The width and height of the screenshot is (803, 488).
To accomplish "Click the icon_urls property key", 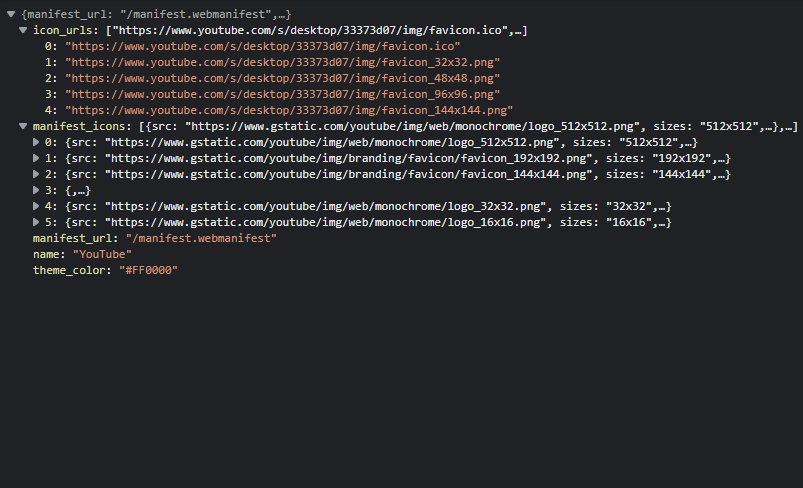I will coord(62,30).
